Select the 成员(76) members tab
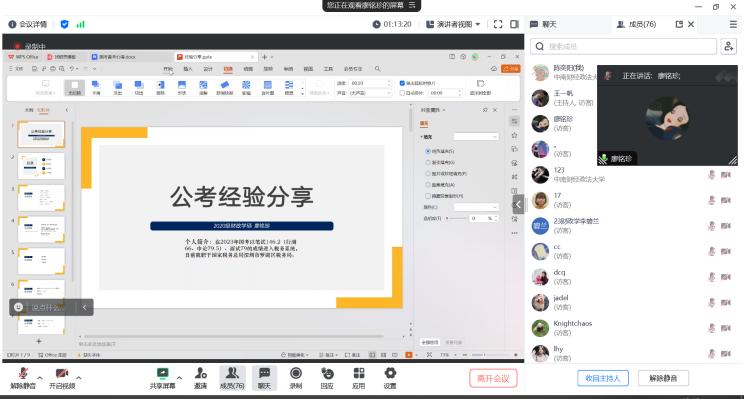The height and width of the screenshot is (399, 744). (636, 24)
